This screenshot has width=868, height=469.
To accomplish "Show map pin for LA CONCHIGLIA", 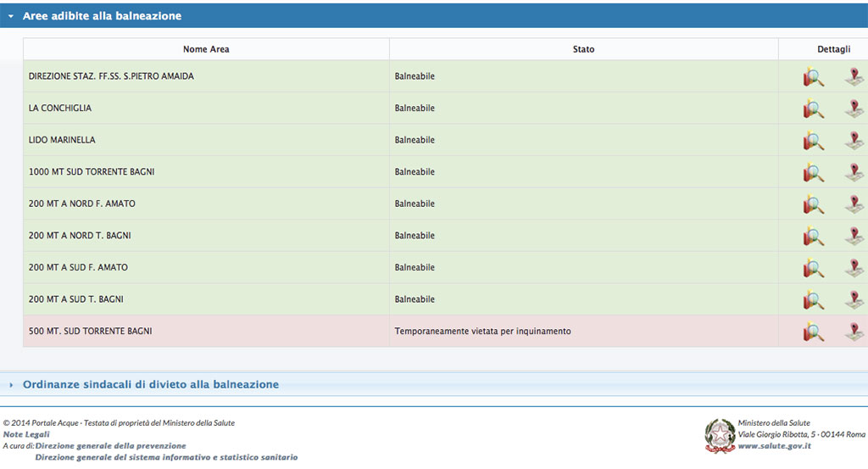I will [854, 109].
